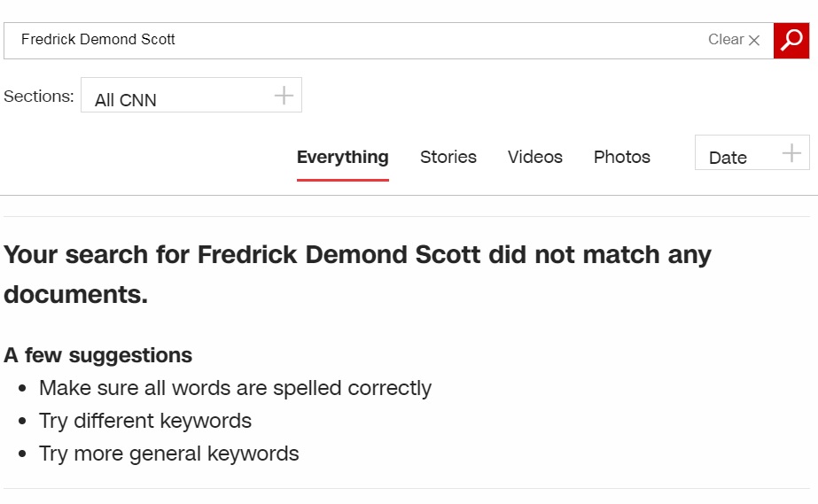
Task: Click the plus icon in All CNN box
Action: [x=284, y=96]
